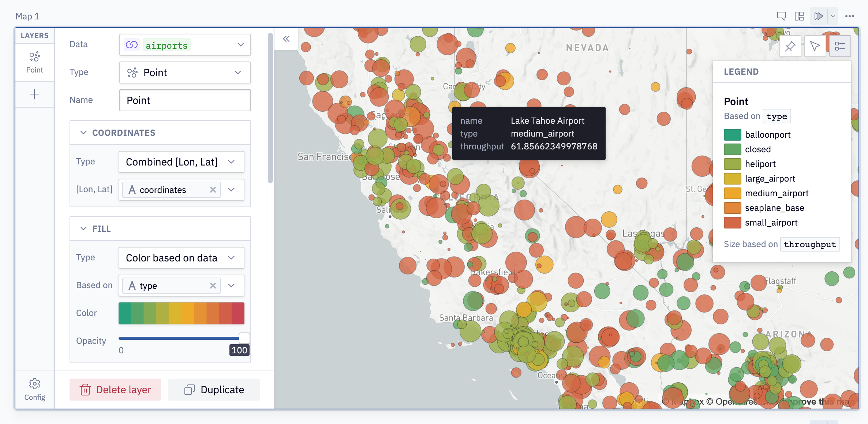Collapse the FILL section

click(x=83, y=228)
